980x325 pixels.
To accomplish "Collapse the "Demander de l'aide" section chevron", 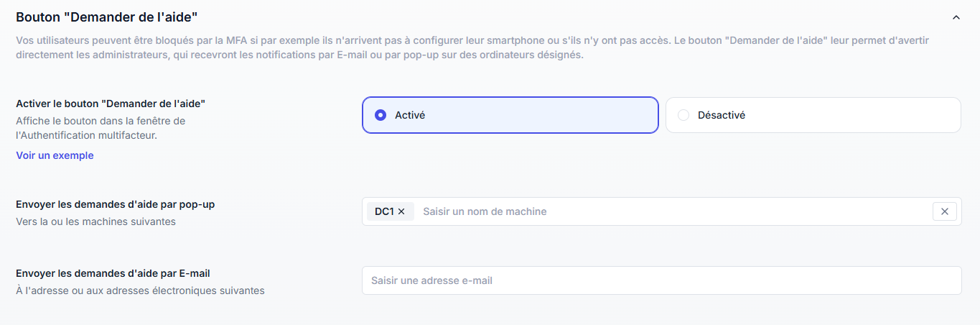I will pos(956,17).
